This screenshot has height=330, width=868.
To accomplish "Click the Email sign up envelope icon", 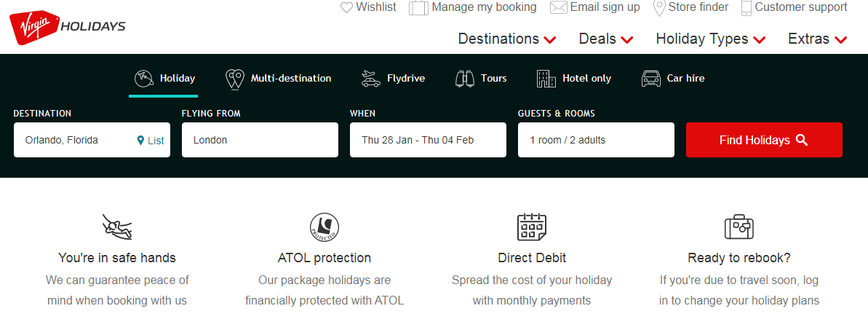I will point(558,7).
